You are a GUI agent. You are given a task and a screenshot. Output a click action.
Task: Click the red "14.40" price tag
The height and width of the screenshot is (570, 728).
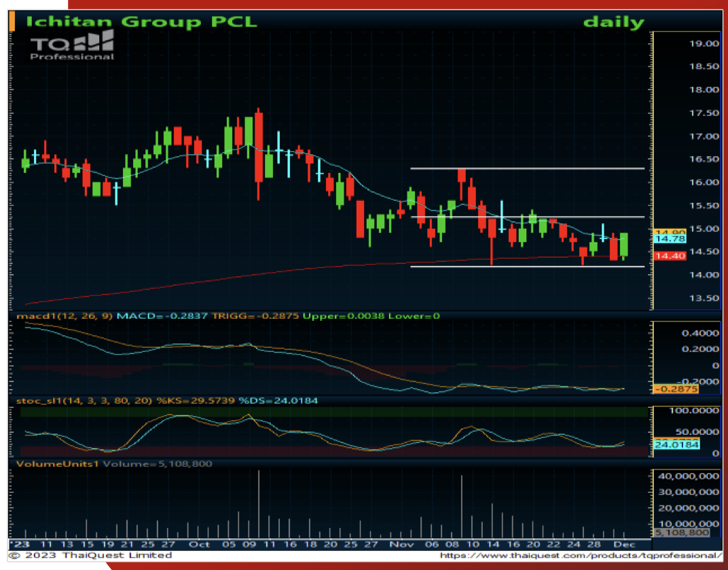(670, 256)
